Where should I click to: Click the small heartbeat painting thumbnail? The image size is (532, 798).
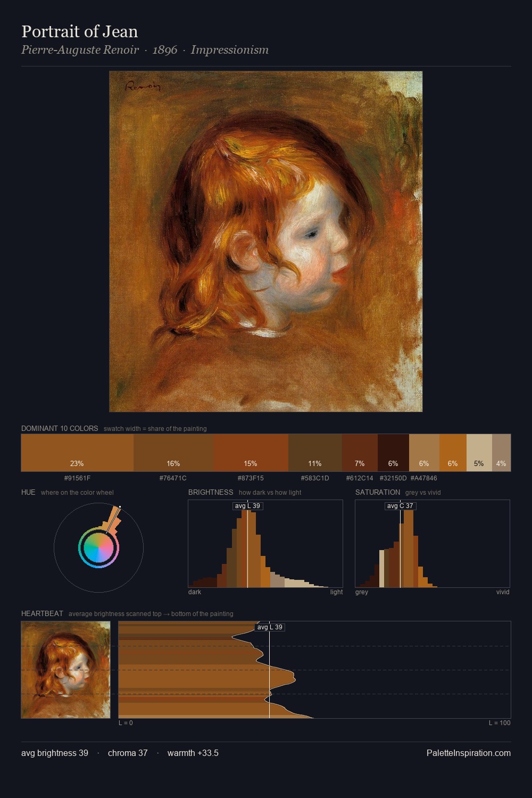coord(66,670)
